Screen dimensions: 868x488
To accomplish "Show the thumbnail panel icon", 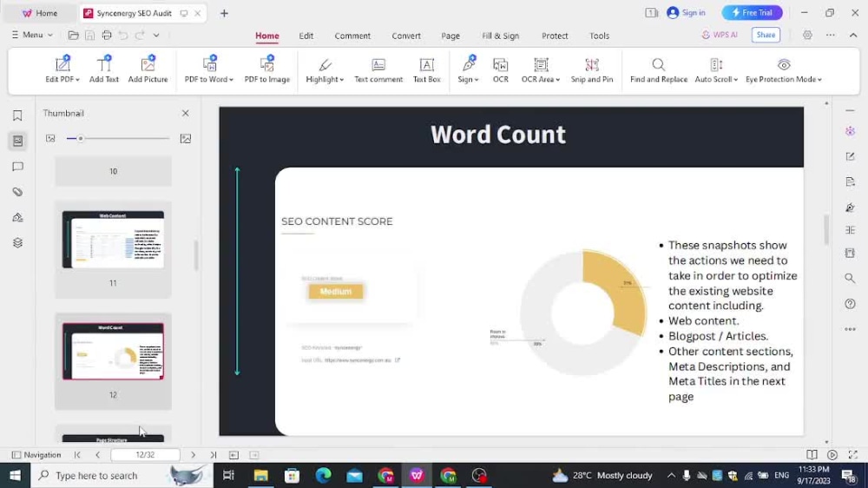I will (x=17, y=141).
